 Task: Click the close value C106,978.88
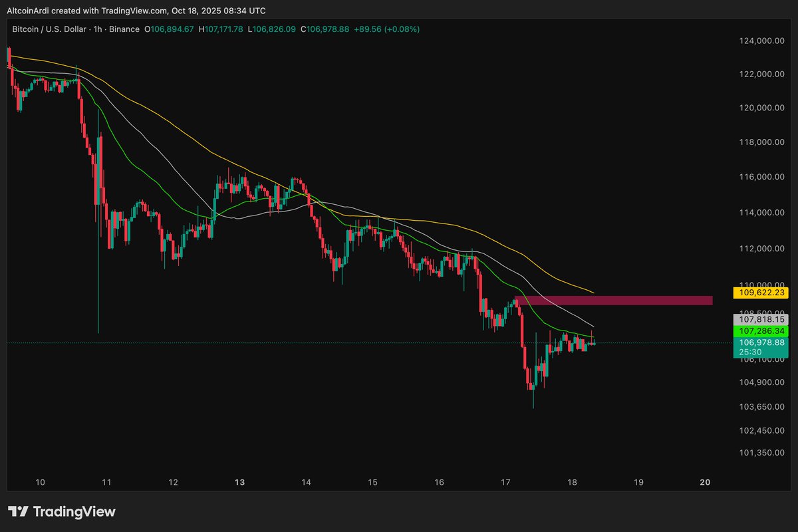pyautogui.click(x=325, y=29)
